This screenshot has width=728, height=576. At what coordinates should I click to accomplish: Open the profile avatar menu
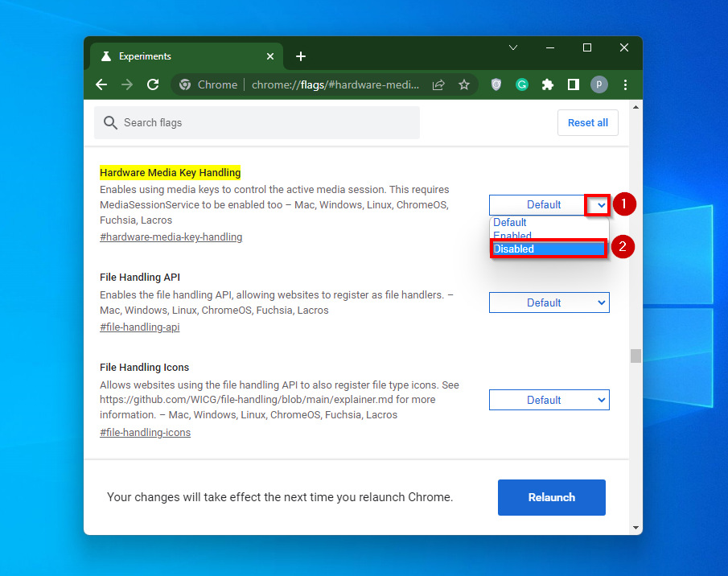(598, 84)
